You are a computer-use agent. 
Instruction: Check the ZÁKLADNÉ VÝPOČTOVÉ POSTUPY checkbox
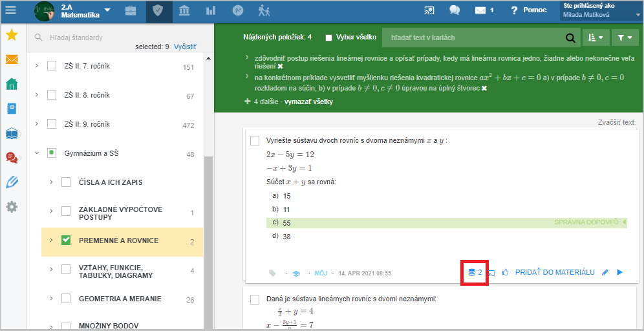tap(66, 211)
